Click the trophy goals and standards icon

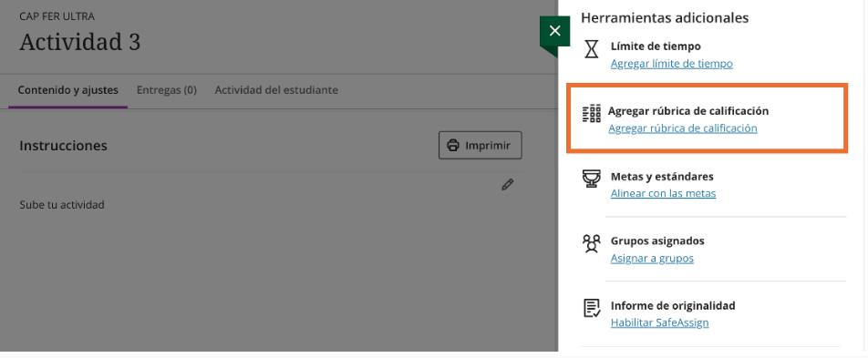tap(592, 179)
